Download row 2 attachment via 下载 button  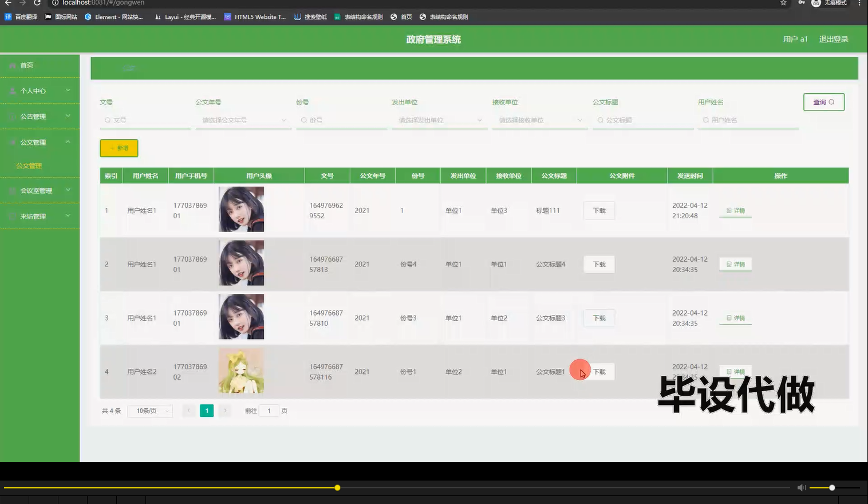pos(598,264)
